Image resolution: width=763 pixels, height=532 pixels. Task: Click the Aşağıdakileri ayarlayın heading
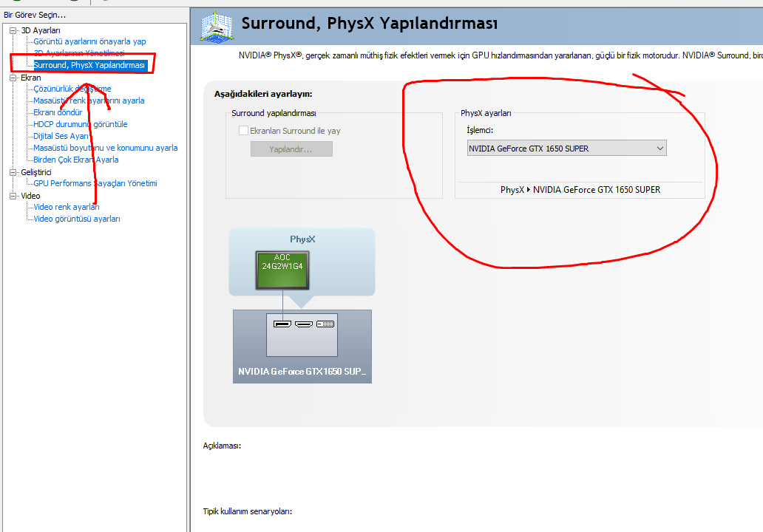pos(263,94)
